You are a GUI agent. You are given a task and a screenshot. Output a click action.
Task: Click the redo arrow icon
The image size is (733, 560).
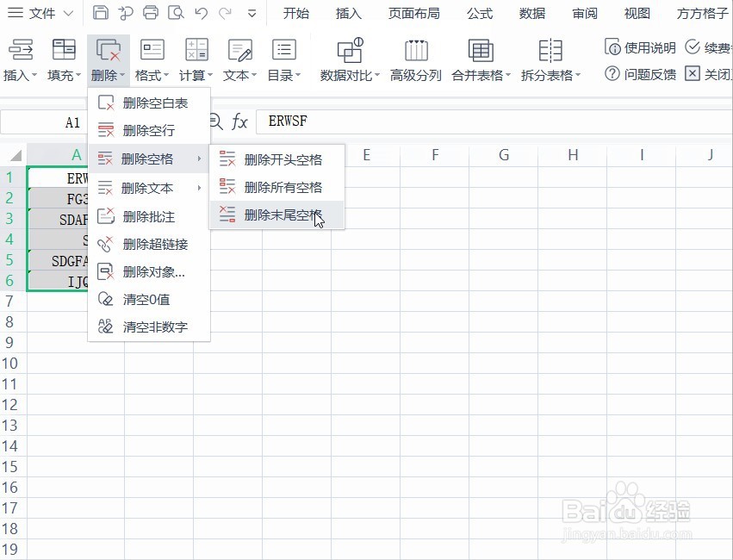point(226,13)
